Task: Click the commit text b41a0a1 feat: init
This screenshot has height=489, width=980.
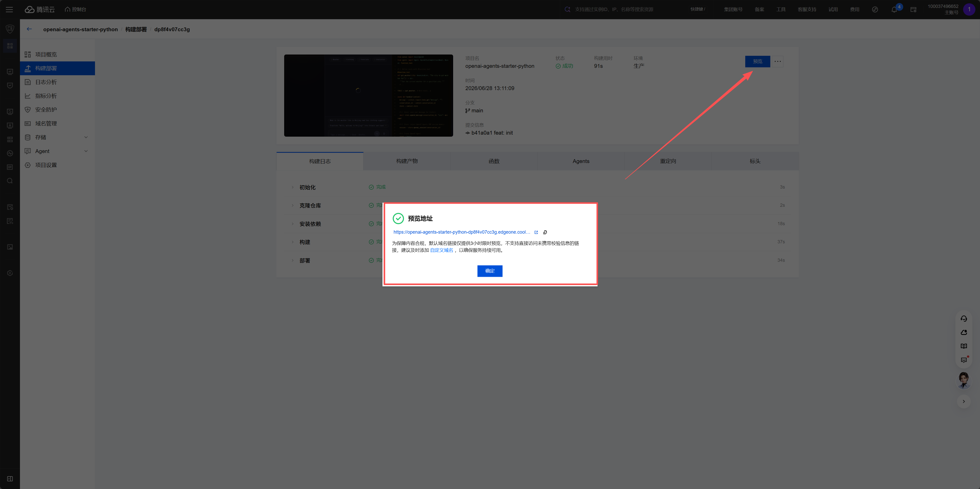Action: [x=492, y=133]
